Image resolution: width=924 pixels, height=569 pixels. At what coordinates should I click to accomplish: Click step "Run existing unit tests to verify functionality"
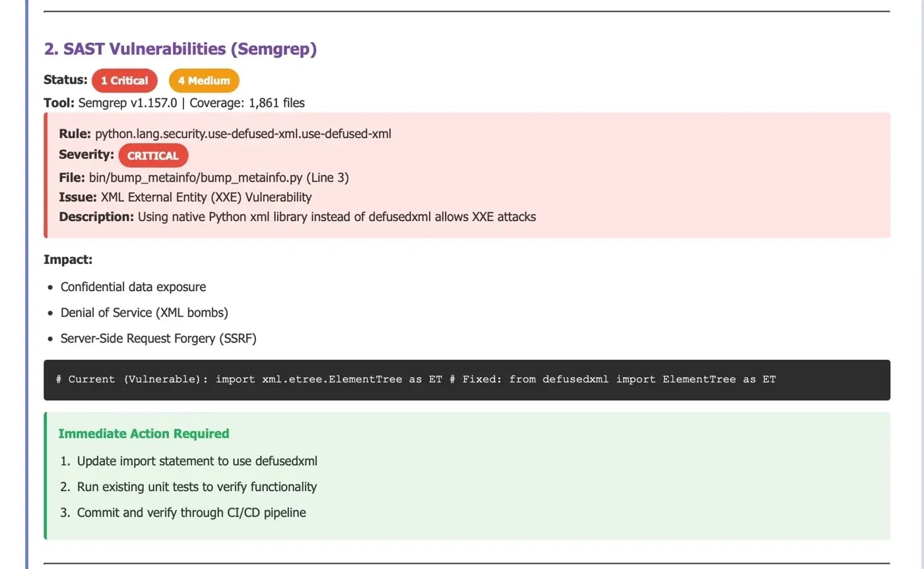click(x=197, y=487)
